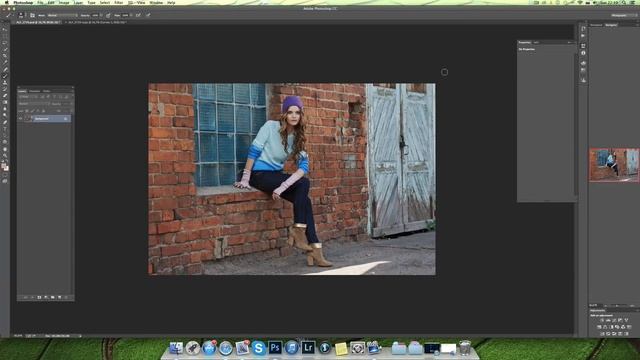The height and width of the screenshot is (360, 640).
Task: Select the Eyedropper tool
Action: [5, 63]
